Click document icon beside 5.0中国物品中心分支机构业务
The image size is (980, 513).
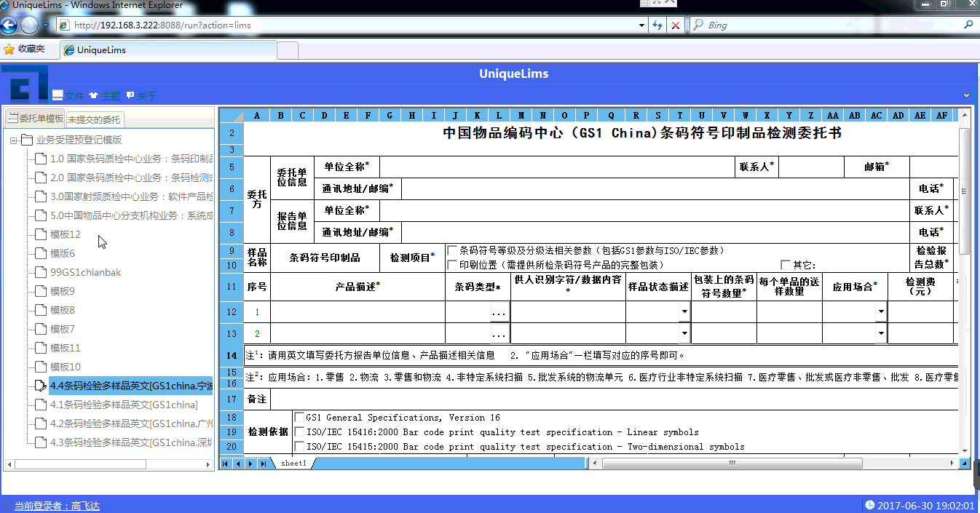coord(41,215)
